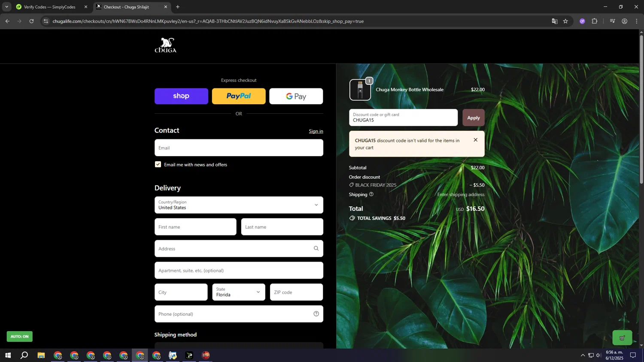Show hidden system tray icons
Screen dimensions: 644x362
[x=583, y=355]
